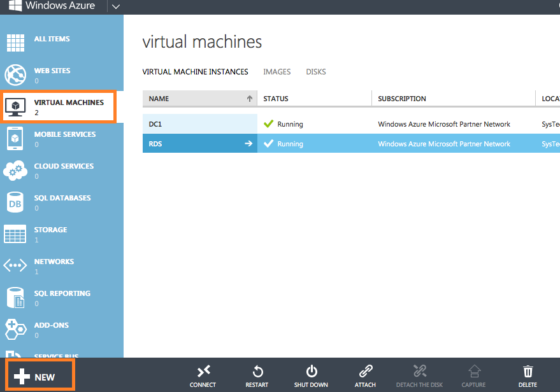Viewport: 560px width, 392px height.
Task: Sort by the Subscription column header
Action: [x=454, y=99]
